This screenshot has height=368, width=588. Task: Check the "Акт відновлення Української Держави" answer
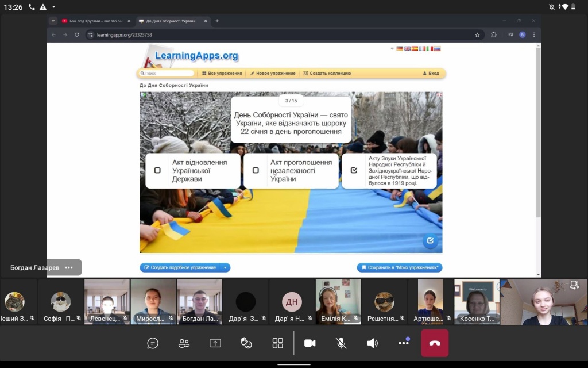click(157, 170)
